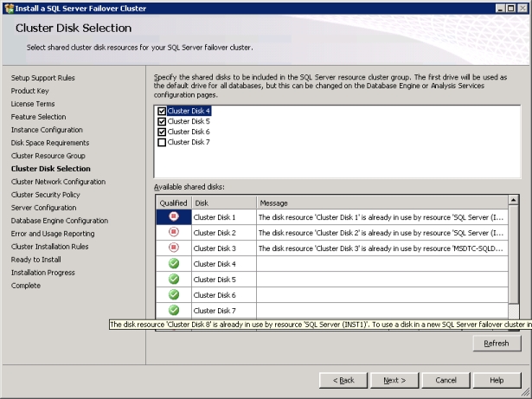Image resolution: width=532 pixels, height=399 pixels.
Task: Select Database Engine Configuration step
Action: (60, 221)
